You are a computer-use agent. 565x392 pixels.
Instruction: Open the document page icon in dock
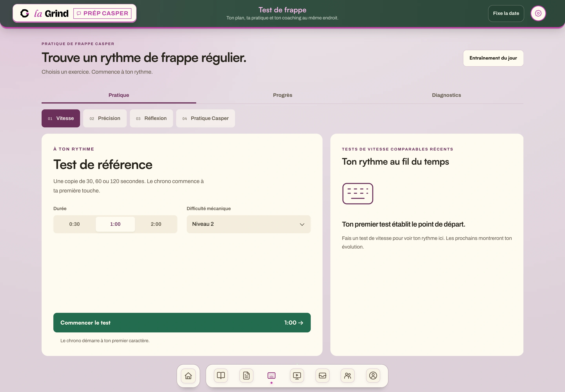(x=246, y=376)
